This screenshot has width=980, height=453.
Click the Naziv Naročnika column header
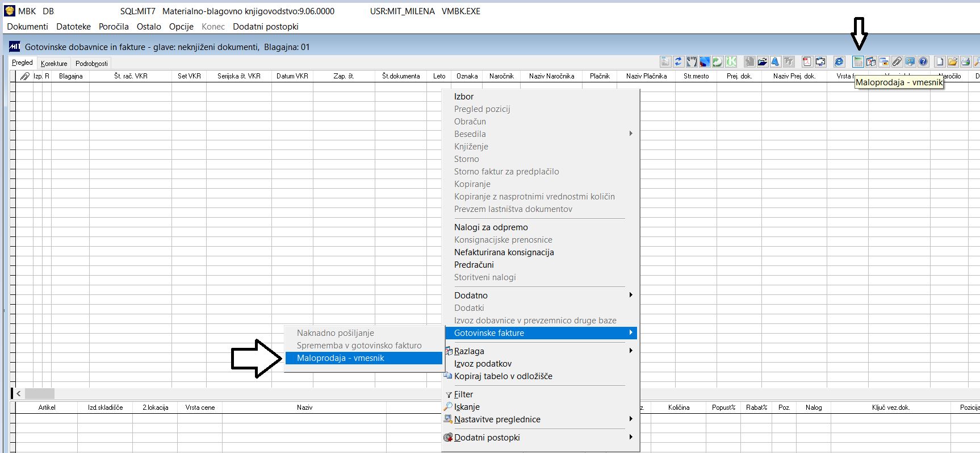pyautogui.click(x=551, y=76)
